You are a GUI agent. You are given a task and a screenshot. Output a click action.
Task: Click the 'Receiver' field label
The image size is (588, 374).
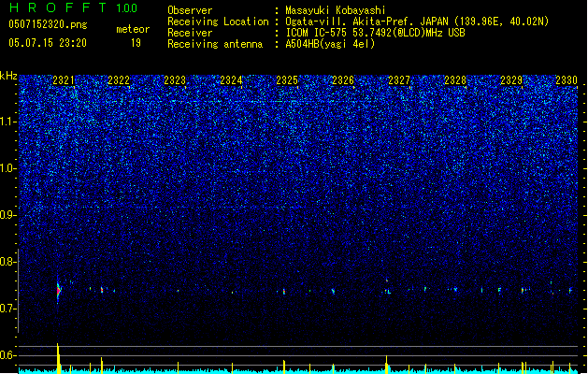pyautogui.click(x=190, y=33)
